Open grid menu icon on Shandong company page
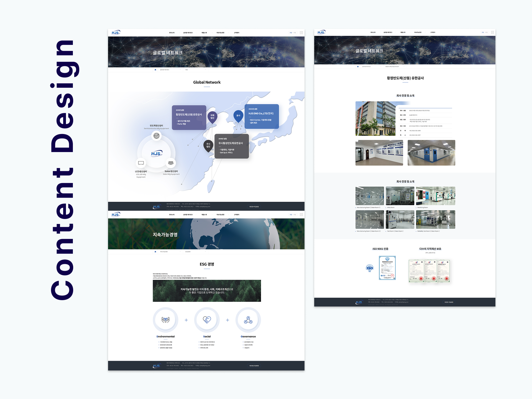 click(492, 32)
